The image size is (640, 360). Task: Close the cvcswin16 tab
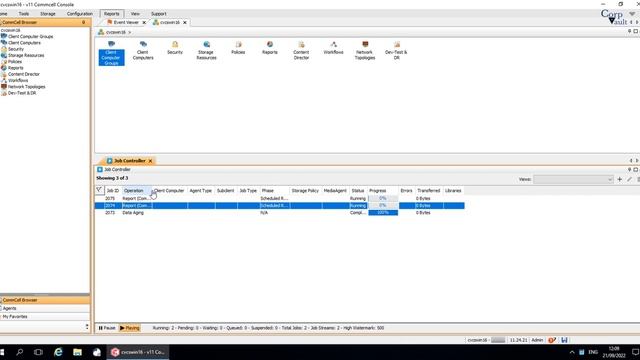tap(185, 22)
